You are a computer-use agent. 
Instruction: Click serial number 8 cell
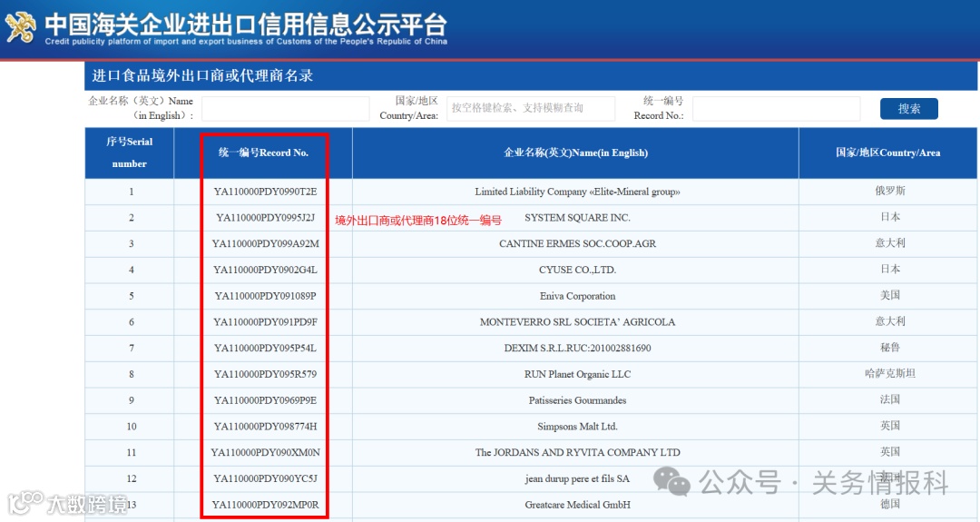[x=132, y=374]
